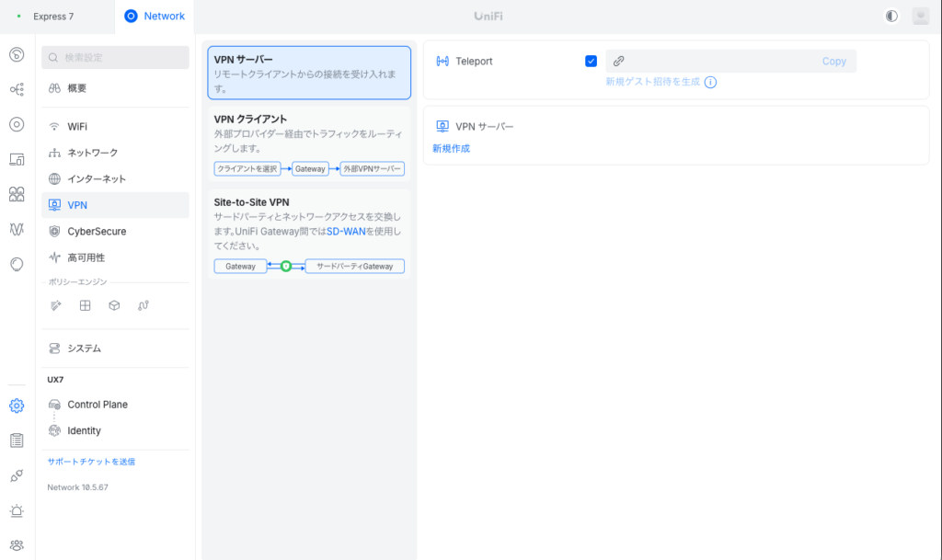Select the VPN サーバー card
This screenshot has height=560, width=942.
tap(309, 73)
